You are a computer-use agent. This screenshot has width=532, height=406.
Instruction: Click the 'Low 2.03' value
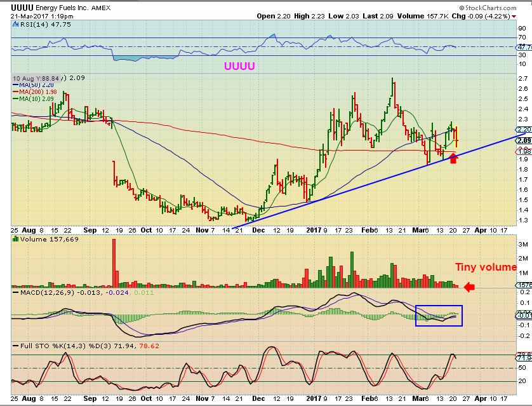(343, 16)
